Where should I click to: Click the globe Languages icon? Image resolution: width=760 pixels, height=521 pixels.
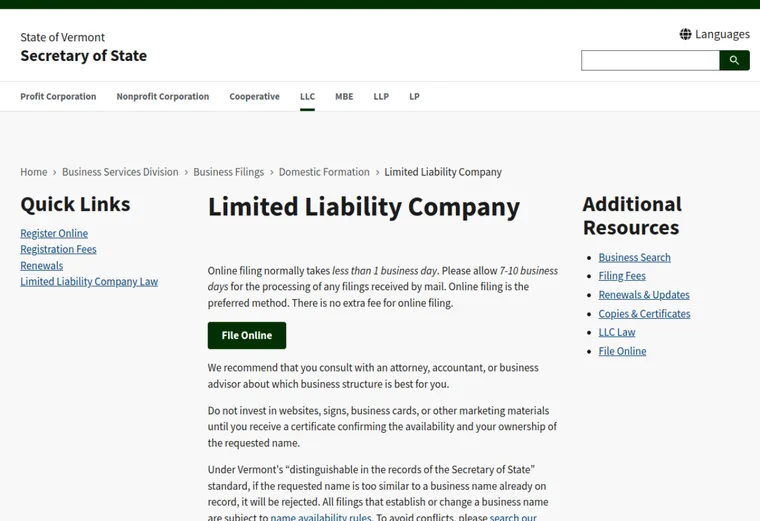tap(685, 34)
